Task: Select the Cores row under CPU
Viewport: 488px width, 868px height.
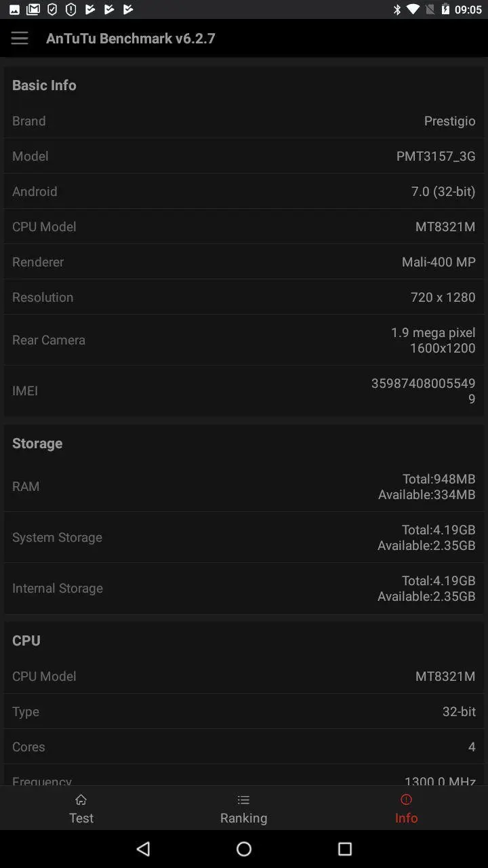Action: (x=244, y=747)
